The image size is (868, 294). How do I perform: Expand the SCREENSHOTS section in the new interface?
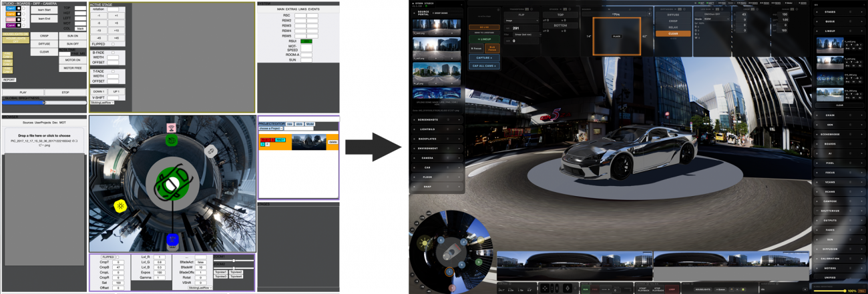[x=436, y=120]
